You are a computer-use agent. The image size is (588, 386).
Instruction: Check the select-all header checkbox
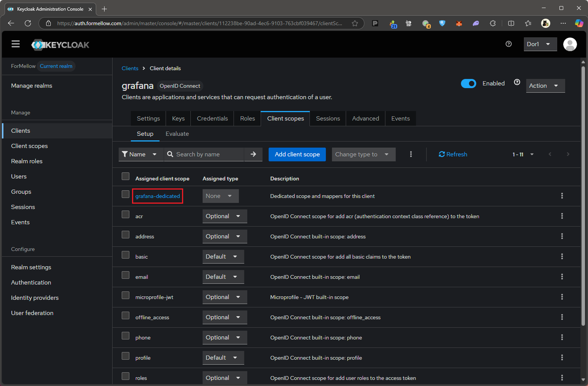(x=126, y=176)
